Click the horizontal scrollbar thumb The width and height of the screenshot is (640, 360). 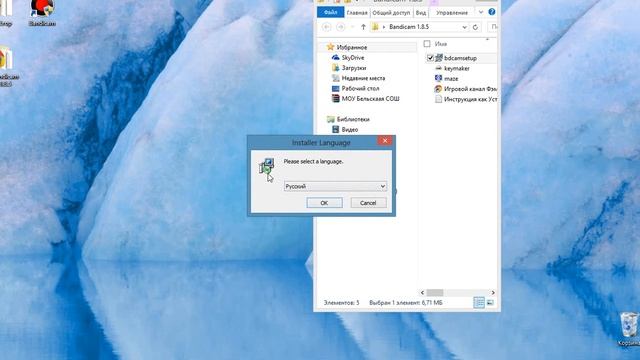(x=435, y=293)
